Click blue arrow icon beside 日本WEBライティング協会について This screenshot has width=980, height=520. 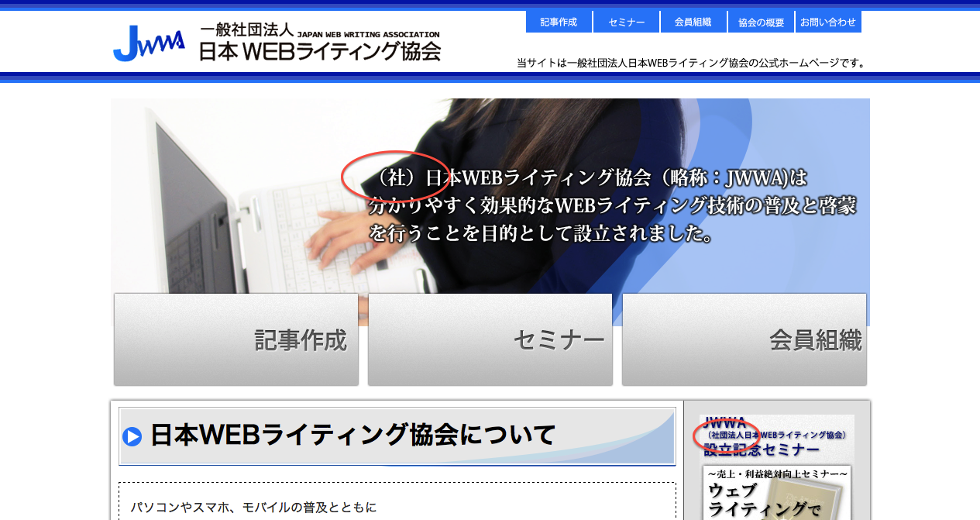pos(132,437)
